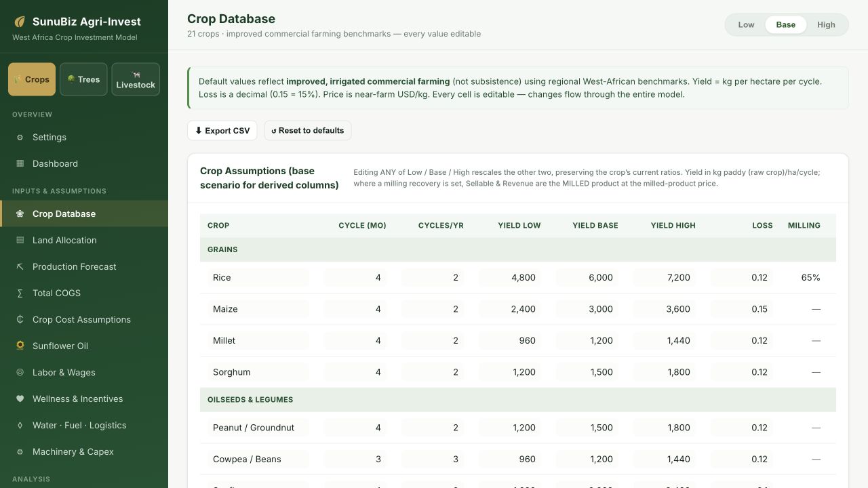Open Production Forecast page
This screenshot has width=868, height=488.
(x=84, y=267)
